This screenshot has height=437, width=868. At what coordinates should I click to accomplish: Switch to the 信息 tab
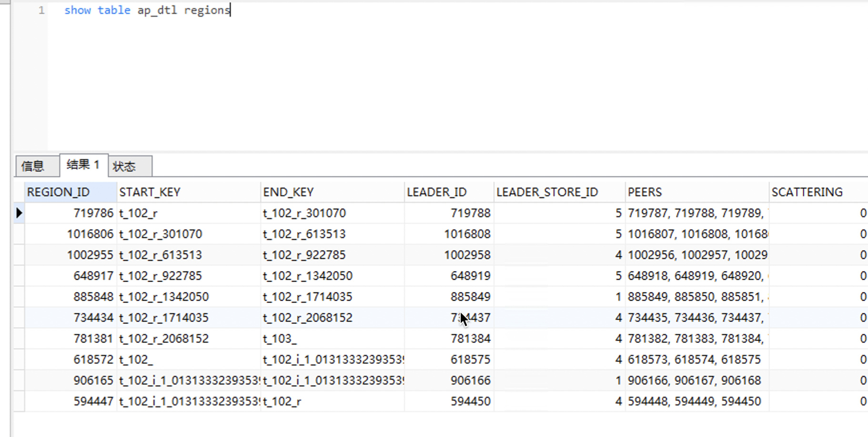click(x=33, y=166)
